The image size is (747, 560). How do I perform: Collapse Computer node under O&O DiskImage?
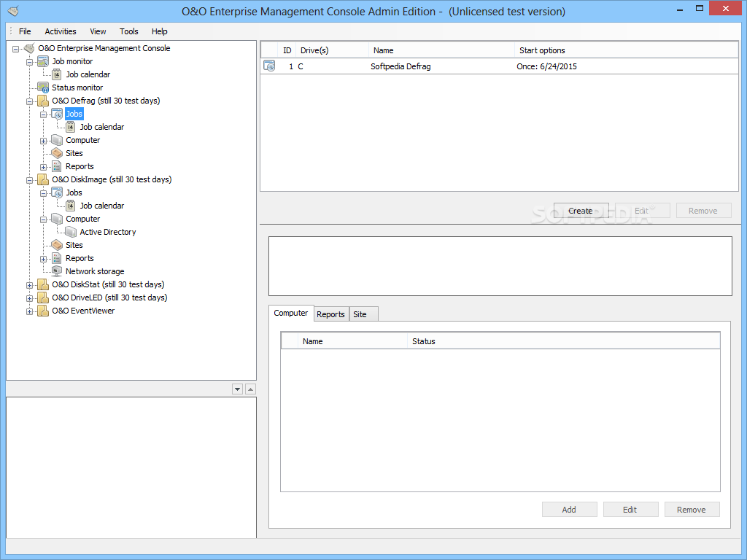click(x=43, y=219)
